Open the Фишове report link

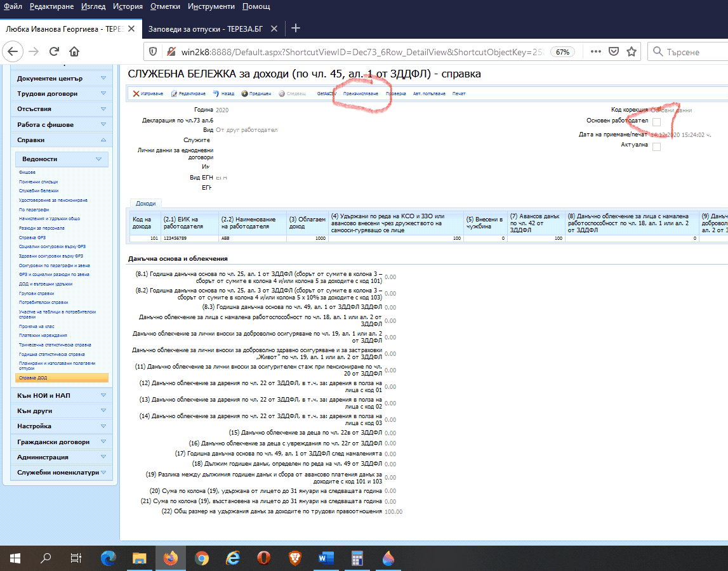[x=27, y=172]
